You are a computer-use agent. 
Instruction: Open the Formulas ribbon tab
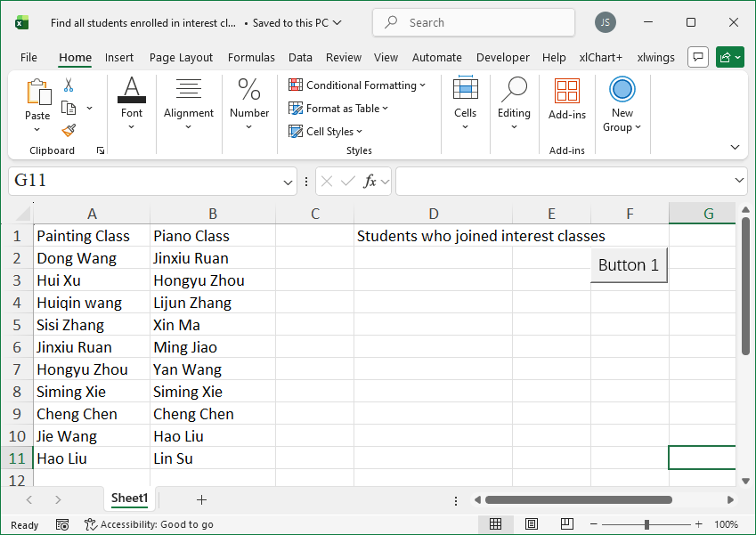(x=251, y=57)
